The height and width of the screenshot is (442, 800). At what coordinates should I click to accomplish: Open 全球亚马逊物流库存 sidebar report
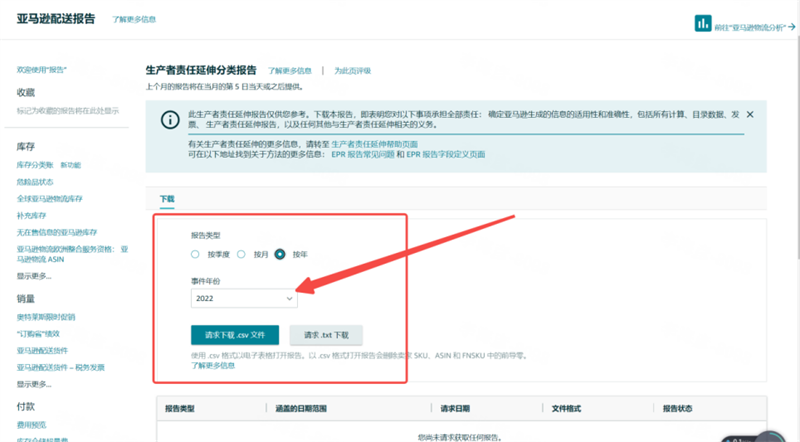(49, 199)
